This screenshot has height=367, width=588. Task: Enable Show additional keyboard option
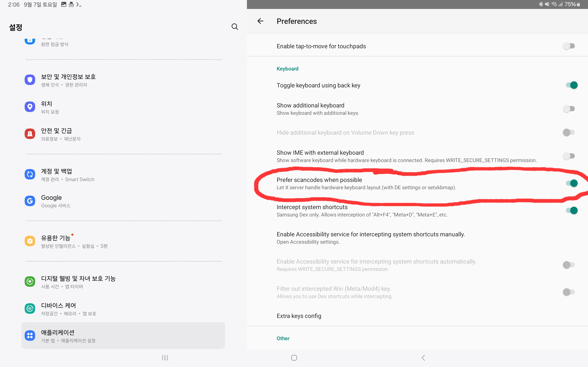pyautogui.click(x=569, y=109)
